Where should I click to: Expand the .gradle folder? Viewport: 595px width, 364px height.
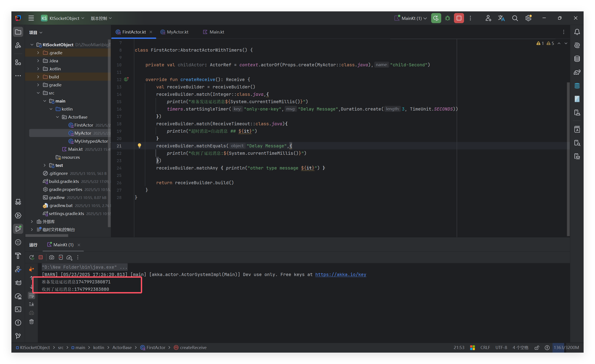(x=38, y=52)
